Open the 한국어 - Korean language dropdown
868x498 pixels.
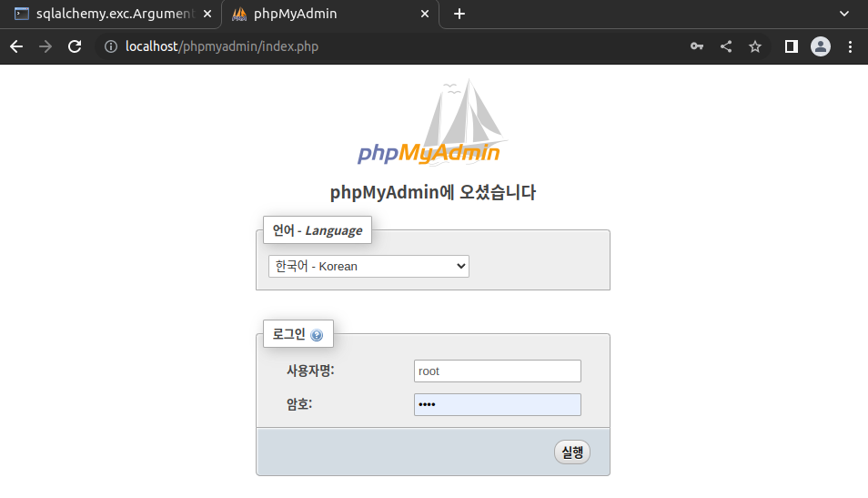tap(368, 267)
